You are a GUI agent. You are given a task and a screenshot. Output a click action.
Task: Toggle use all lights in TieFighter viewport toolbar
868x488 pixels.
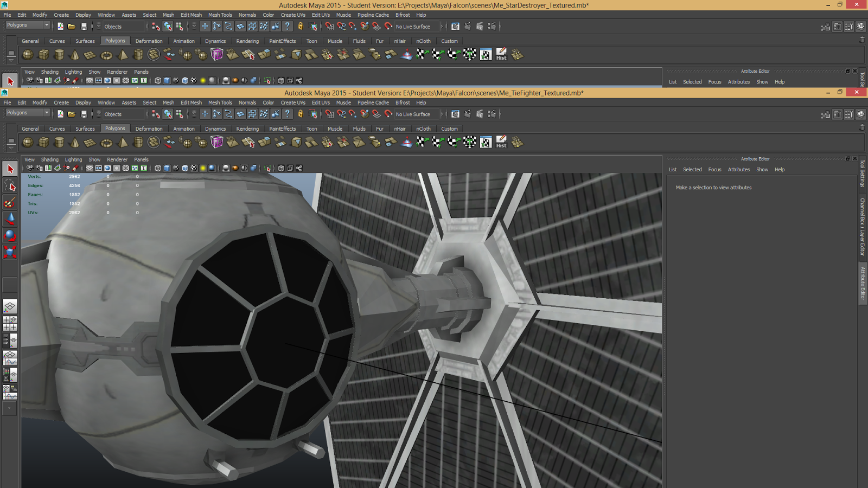(x=203, y=169)
